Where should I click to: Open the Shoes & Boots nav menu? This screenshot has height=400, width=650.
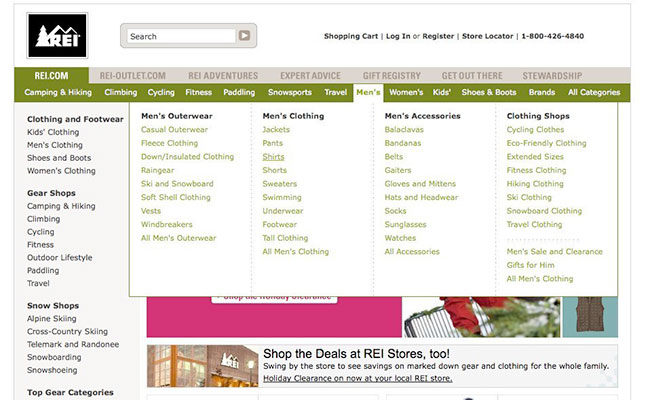[489, 92]
